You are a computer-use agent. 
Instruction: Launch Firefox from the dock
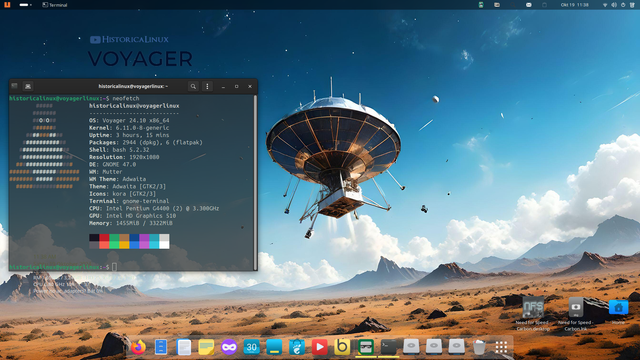(138, 347)
